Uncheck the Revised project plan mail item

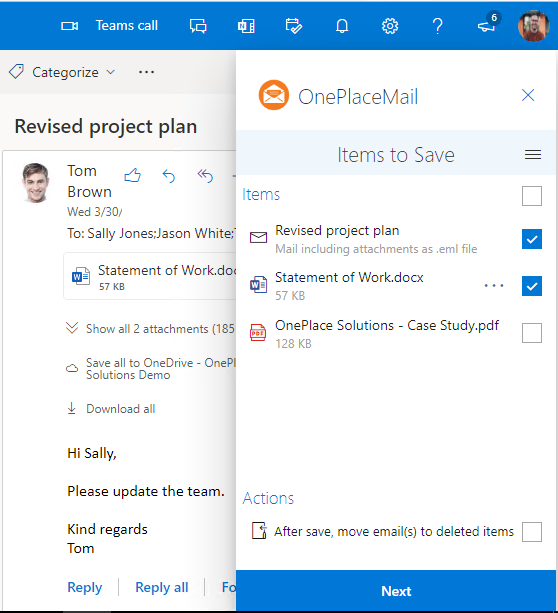(x=532, y=239)
